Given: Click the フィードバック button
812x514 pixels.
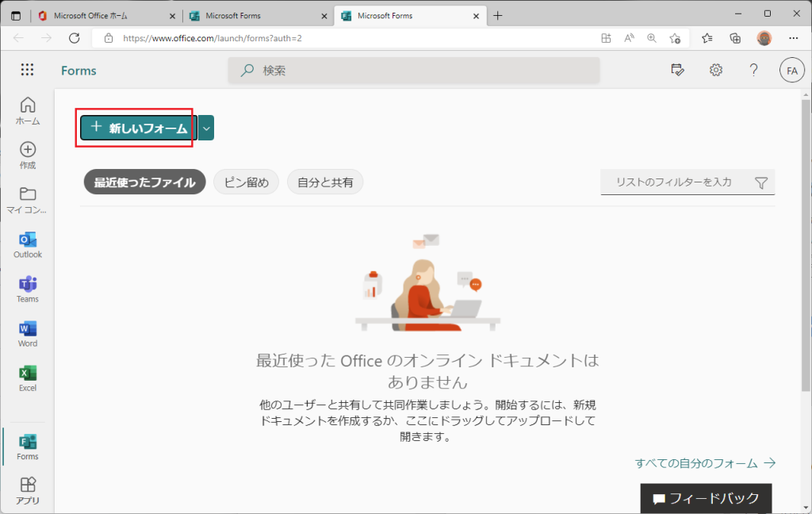Looking at the screenshot, I should pos(706,498).
